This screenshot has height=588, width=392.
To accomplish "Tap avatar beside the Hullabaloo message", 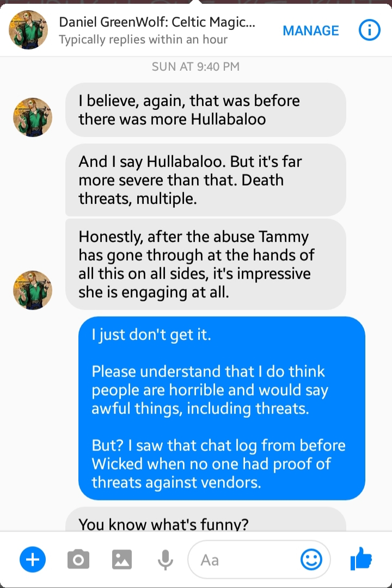I will [x=33, y=117].
